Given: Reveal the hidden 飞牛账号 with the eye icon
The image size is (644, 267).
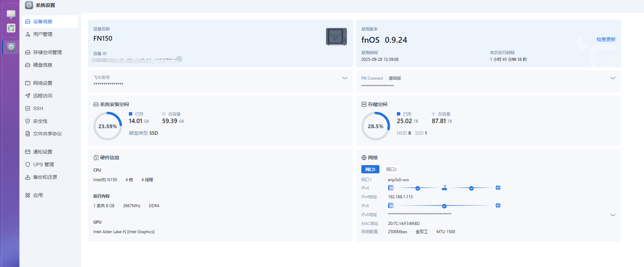Looking at the screenshot, I should point(345,78).
